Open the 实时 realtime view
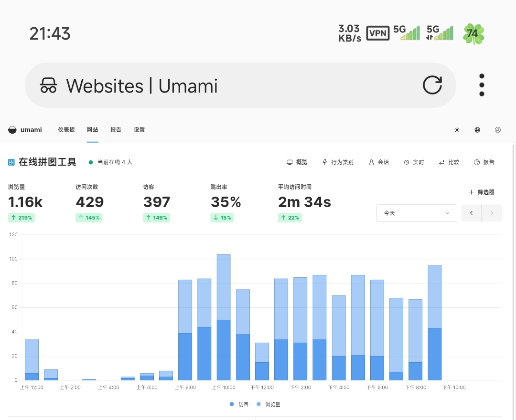This screenshot has width=516, height=420. click(x=414, y=162)
